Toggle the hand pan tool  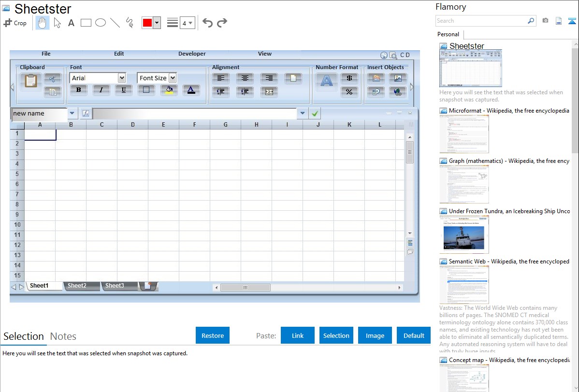43,23
